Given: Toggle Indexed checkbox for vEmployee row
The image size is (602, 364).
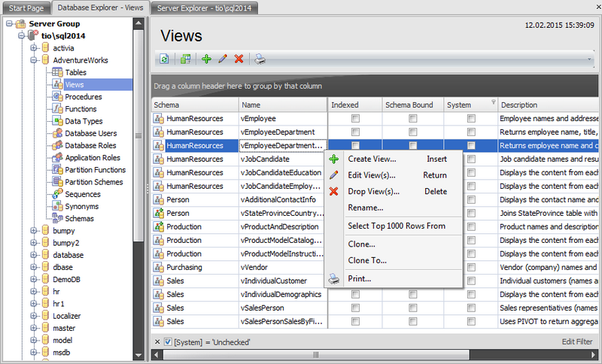Looking at the screenshot, I should pyautogui.click(x=355, y=119).
